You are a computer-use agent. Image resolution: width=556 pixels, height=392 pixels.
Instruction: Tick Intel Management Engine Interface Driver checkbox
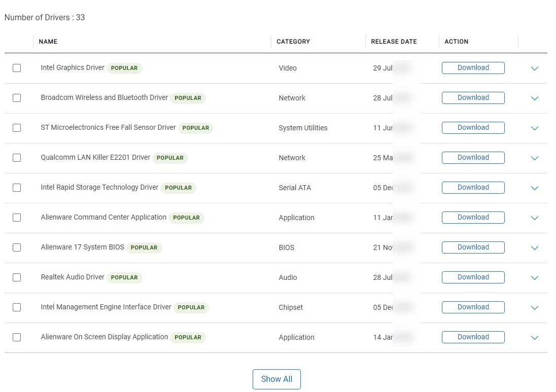(x=17, y=307)
